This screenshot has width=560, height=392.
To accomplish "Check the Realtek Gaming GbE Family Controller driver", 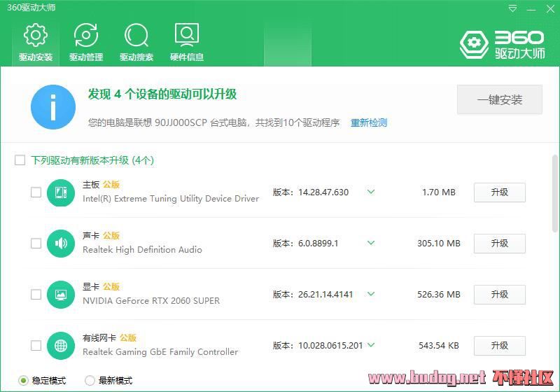I will (36, 346).
